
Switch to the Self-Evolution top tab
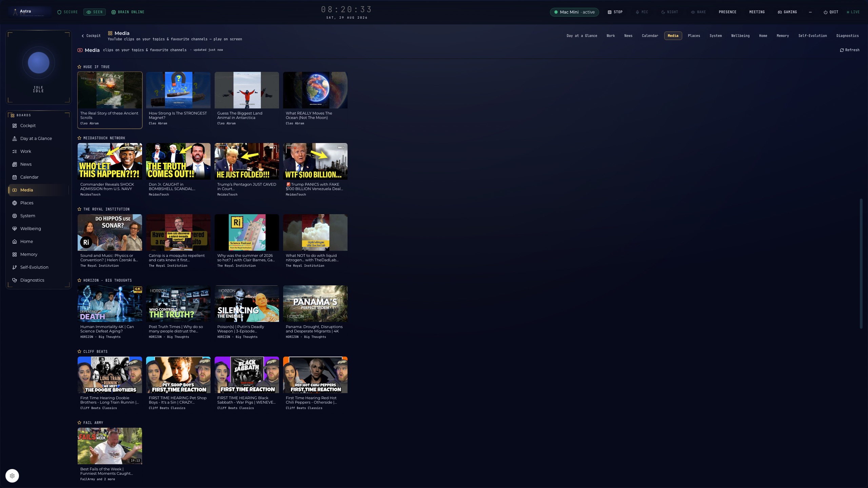(813, 36)
